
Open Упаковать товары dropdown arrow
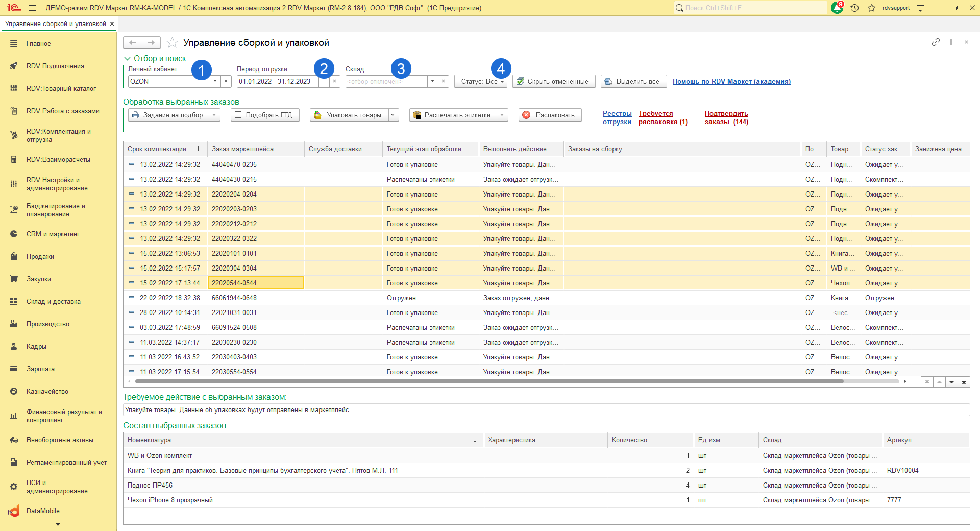coord(393,115)
